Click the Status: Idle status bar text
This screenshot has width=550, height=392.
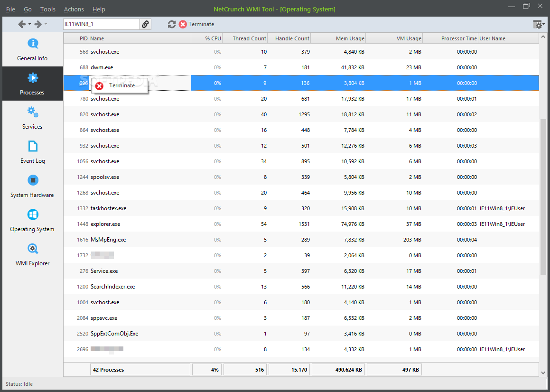click(x=19, y=384)
